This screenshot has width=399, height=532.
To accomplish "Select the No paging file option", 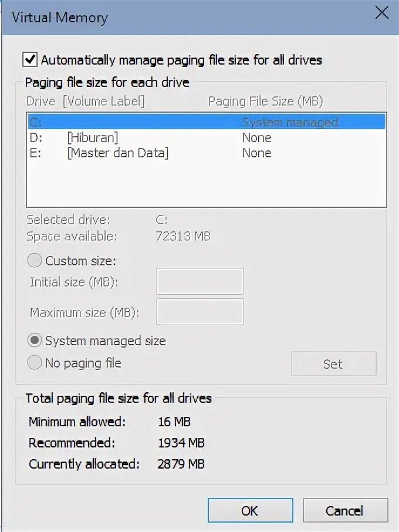I will tap(35, 363).
